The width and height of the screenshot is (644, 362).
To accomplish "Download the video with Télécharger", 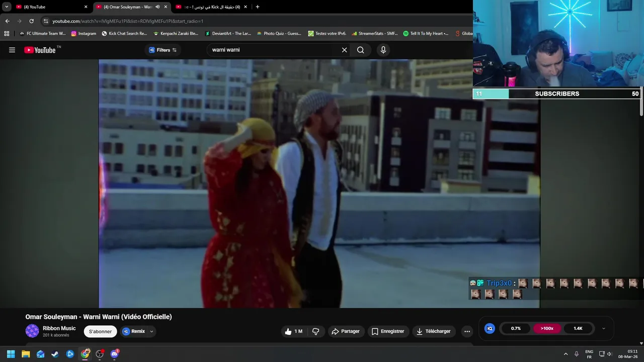I will pyautogui.click(x=434, y=331).
